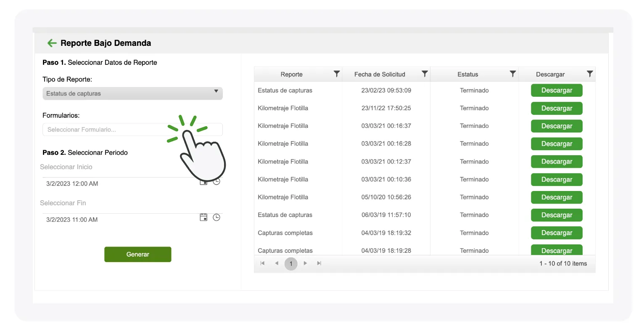Select page 1 in pager
The image size is (644, 334).
(291, 264)
